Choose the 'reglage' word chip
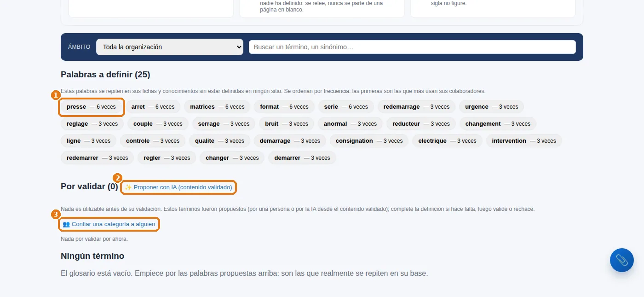 pos(92,124)
